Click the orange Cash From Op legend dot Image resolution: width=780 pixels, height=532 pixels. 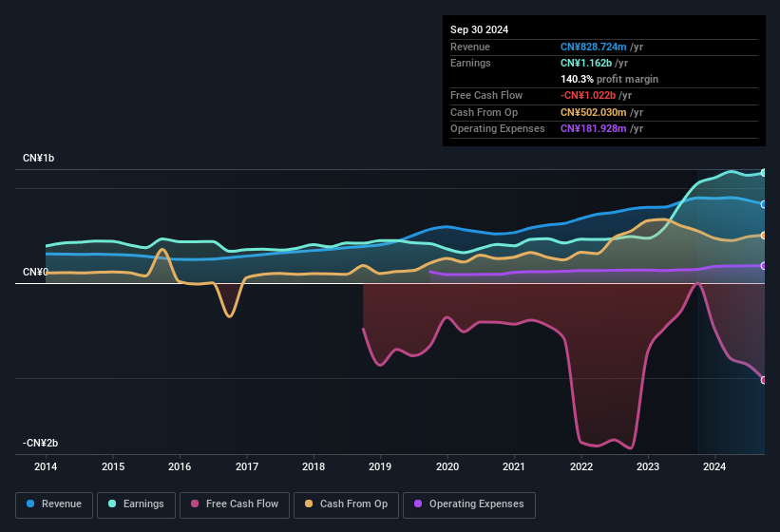pos(310,504)
